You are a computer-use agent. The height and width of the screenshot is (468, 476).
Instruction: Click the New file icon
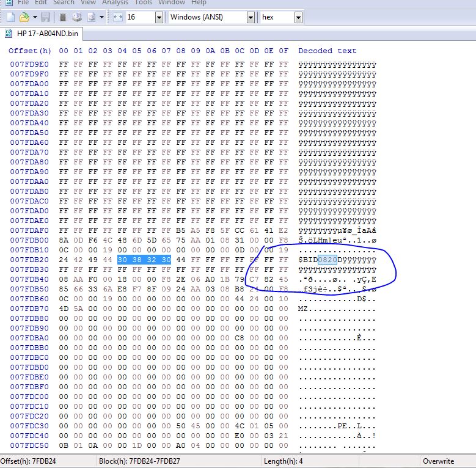click(x=10, y=17)
